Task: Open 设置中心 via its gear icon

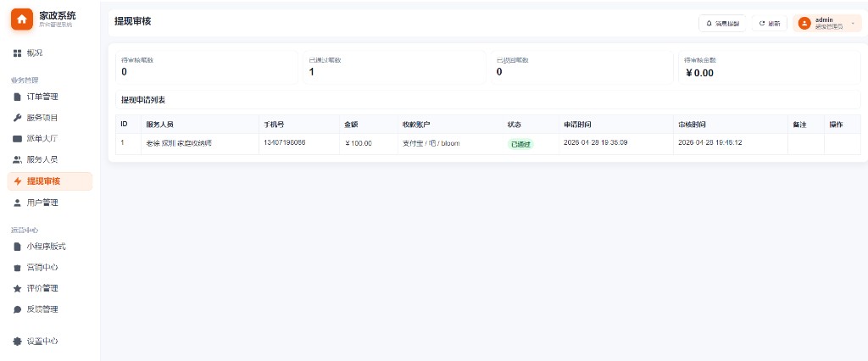Action: [17, 341]
